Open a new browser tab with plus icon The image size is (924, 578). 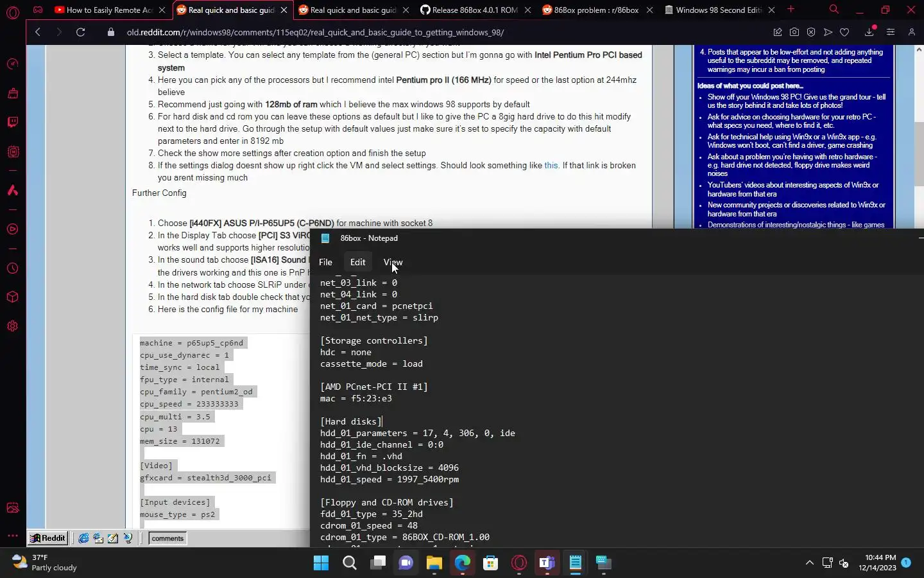791,10
